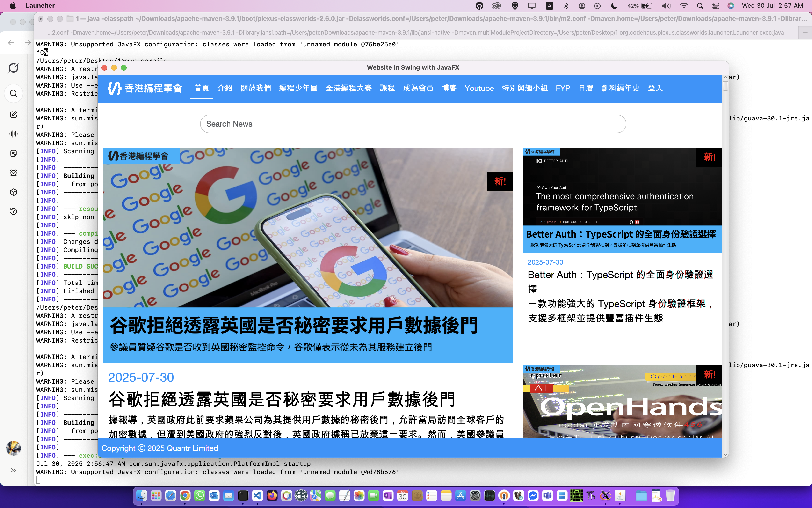Go to 關於我們 page
Viewport: 812px width, 508px height.
(256, 88)
